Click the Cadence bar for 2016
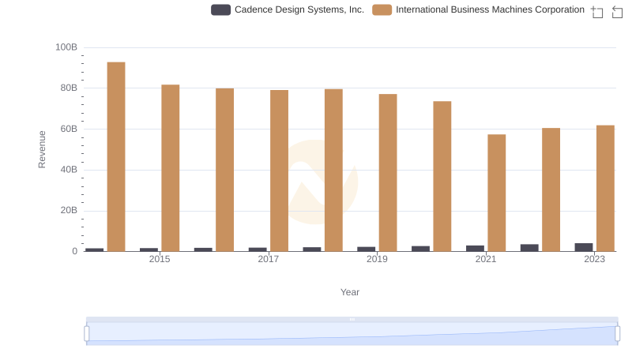The width and height of the screenshot is (632, 364). pos(203,250)
